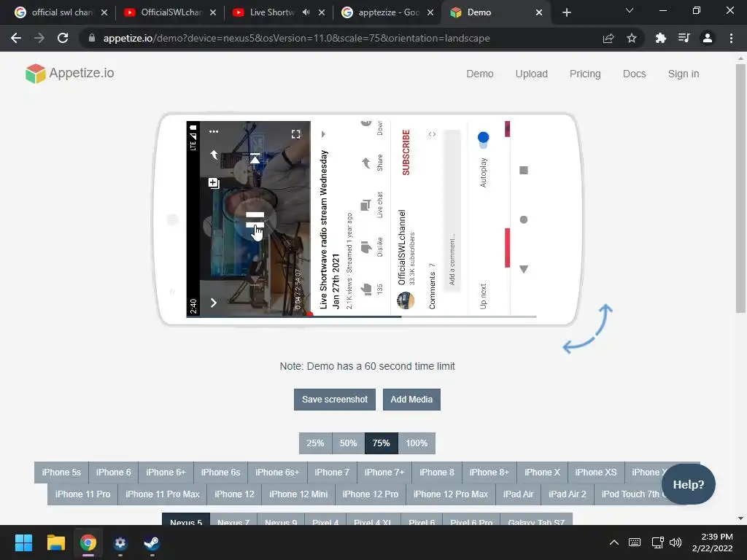Open the volume control in system tray

676,542
